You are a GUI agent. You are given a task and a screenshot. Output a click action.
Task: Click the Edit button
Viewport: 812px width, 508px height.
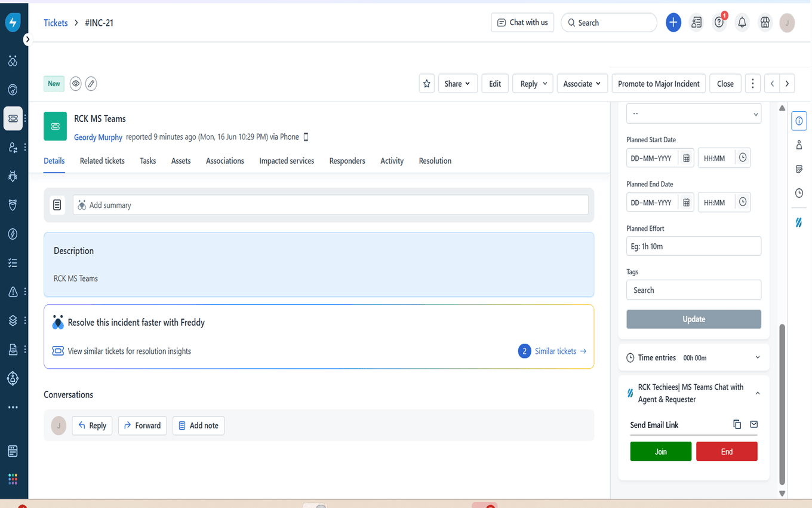(x=495, y=84)
